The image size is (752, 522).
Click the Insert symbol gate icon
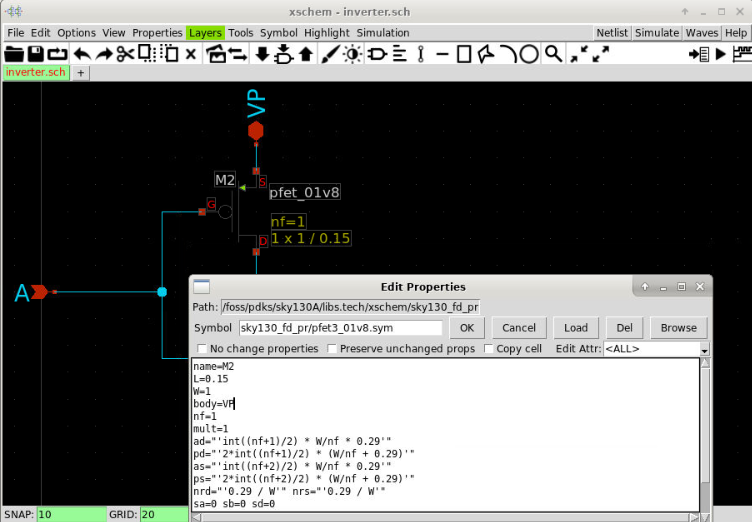pyautogui.click(x=377, y=54)
